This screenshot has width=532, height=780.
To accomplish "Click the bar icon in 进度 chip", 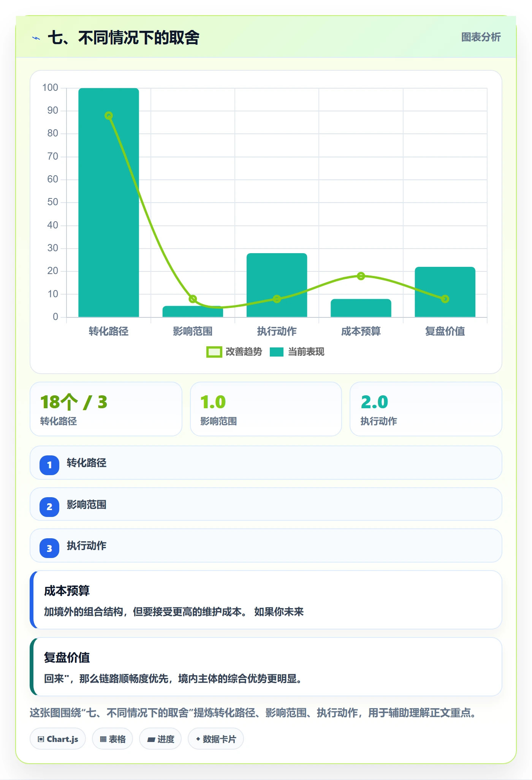I will [x=151, y=740].
